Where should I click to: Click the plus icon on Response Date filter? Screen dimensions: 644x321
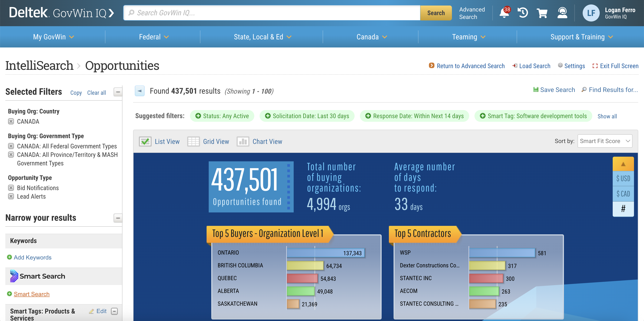[368, 116]
